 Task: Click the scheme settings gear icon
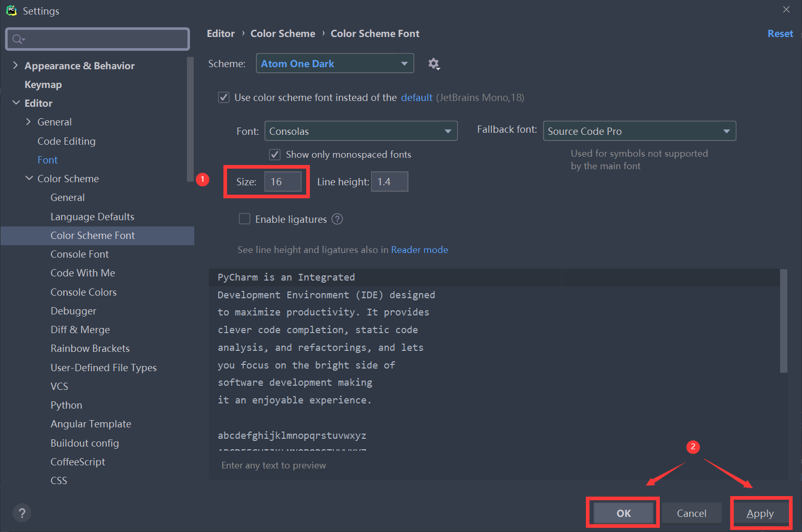433,64
